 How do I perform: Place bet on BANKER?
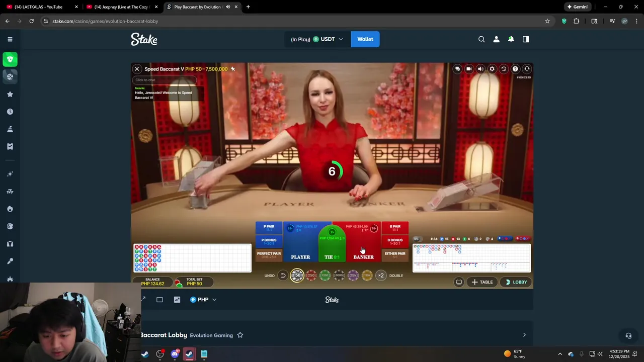click(x=363, y=242)
